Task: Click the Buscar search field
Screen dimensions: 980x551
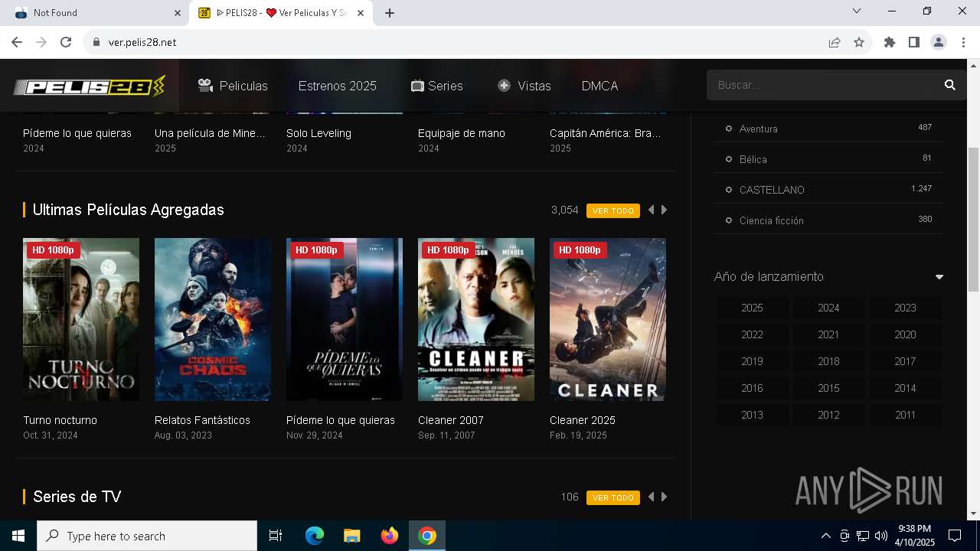Action: pos(823,85)
